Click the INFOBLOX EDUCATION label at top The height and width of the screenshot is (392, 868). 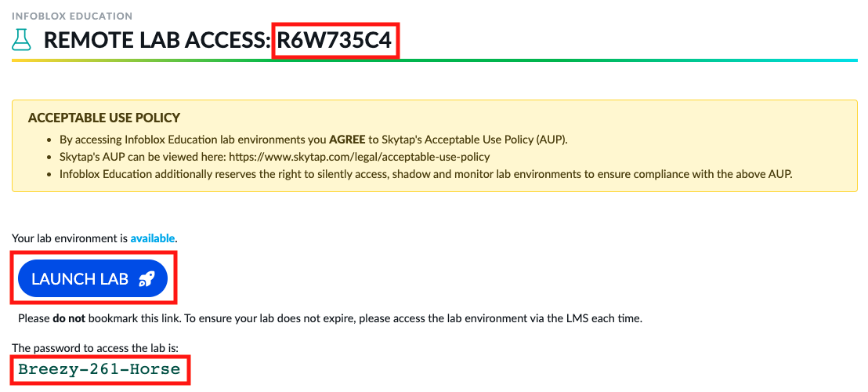click(72, 16)
